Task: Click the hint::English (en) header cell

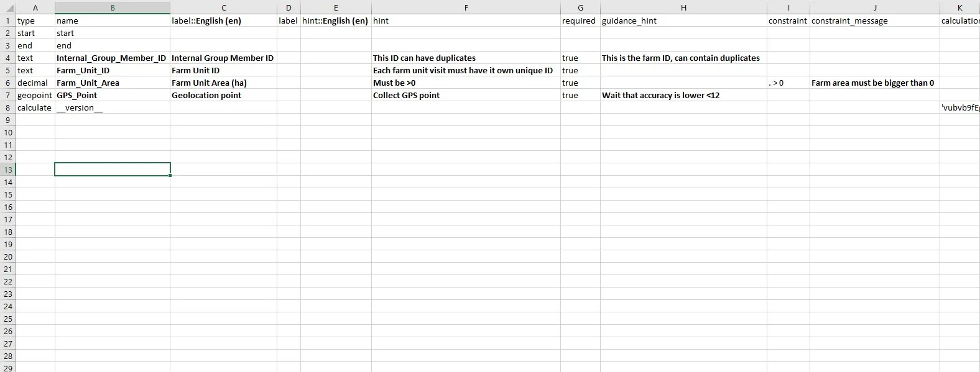Action: click(x=335, y=20)
